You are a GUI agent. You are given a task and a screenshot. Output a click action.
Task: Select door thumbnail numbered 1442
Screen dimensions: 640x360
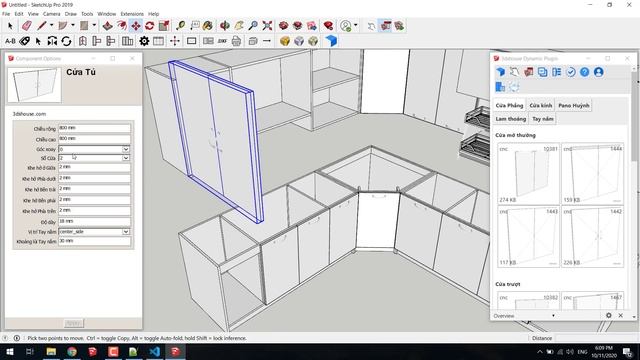pyautogui.click(x=593, y=237)
